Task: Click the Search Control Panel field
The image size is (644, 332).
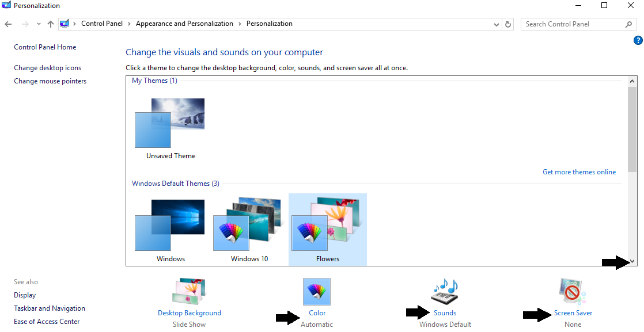Action: [573, 24]
